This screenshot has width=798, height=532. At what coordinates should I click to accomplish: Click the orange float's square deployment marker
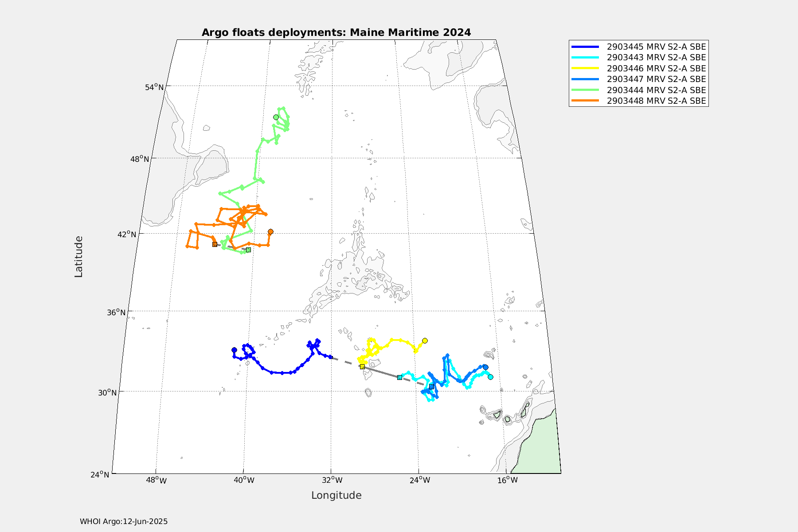pyautogui.click(x=215, y=244)
